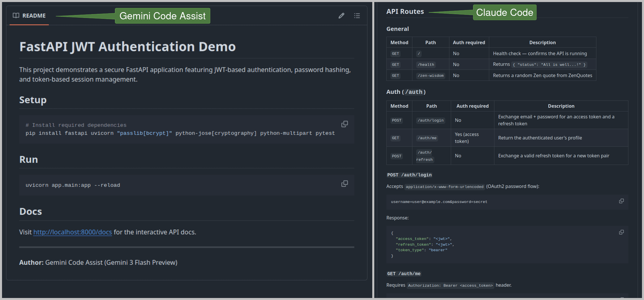This screenshot has height=300, width=644.
Task: Click 'Return the authenticated user's profile' description
Action: [540, 138]
